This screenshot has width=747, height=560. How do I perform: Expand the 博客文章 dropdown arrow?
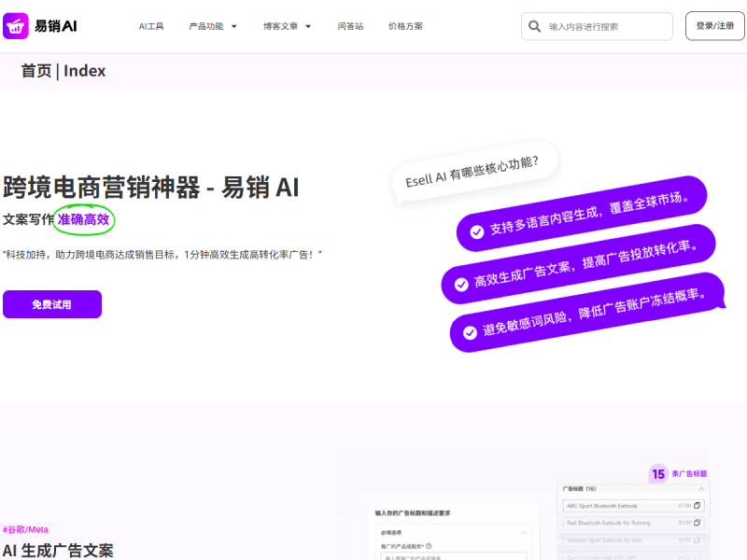pos(308,27)
